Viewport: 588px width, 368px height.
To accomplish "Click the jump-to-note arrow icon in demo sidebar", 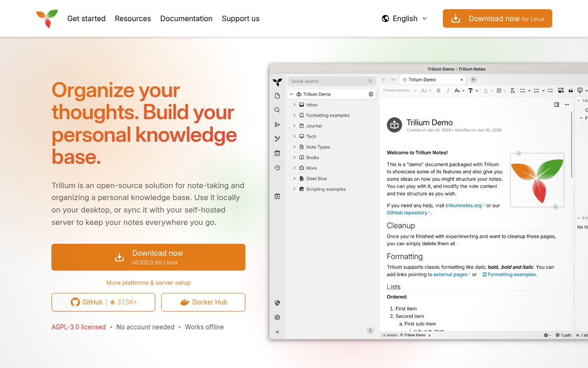I will (x=277, y=125).
